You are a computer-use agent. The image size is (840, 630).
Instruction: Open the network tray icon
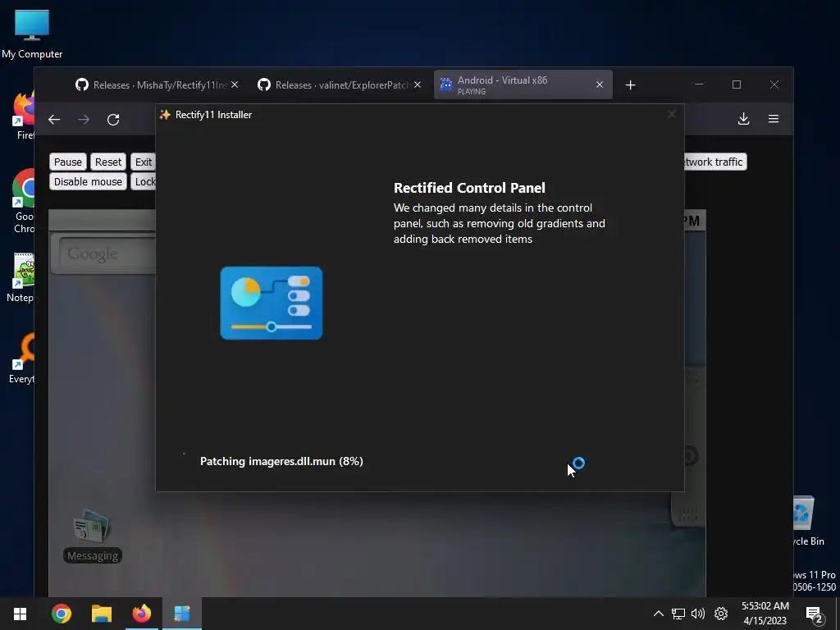click(x=678, y=614)
